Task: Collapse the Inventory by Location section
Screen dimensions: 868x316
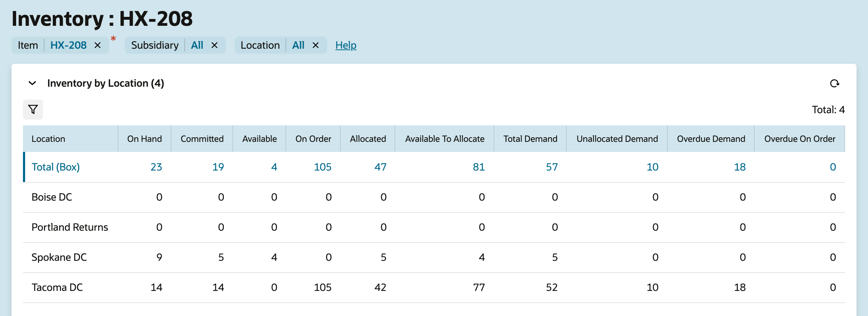Action: (x=32, y=83)
